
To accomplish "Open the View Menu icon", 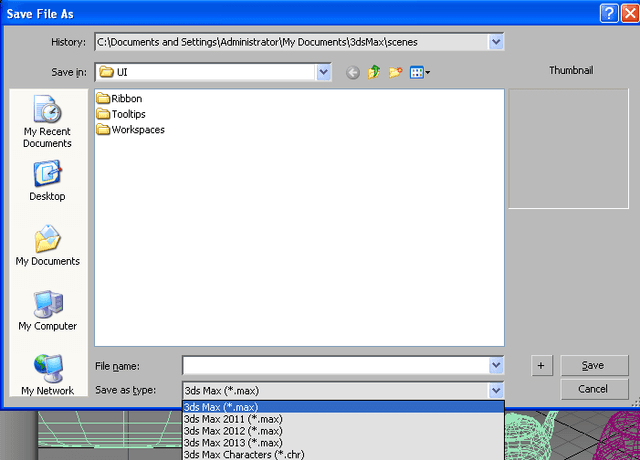I will (420, 73).
